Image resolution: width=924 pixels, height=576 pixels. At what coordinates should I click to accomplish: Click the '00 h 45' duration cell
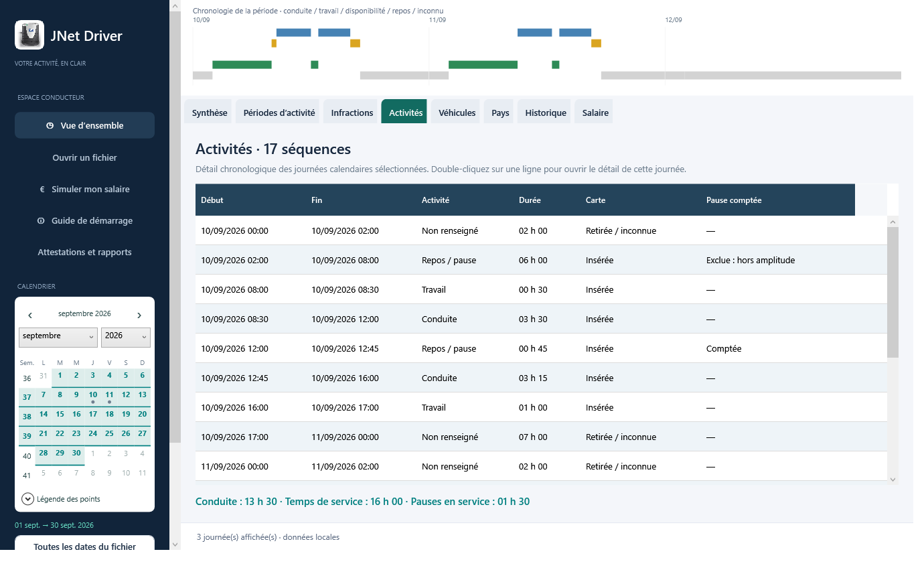coord(533,349)
